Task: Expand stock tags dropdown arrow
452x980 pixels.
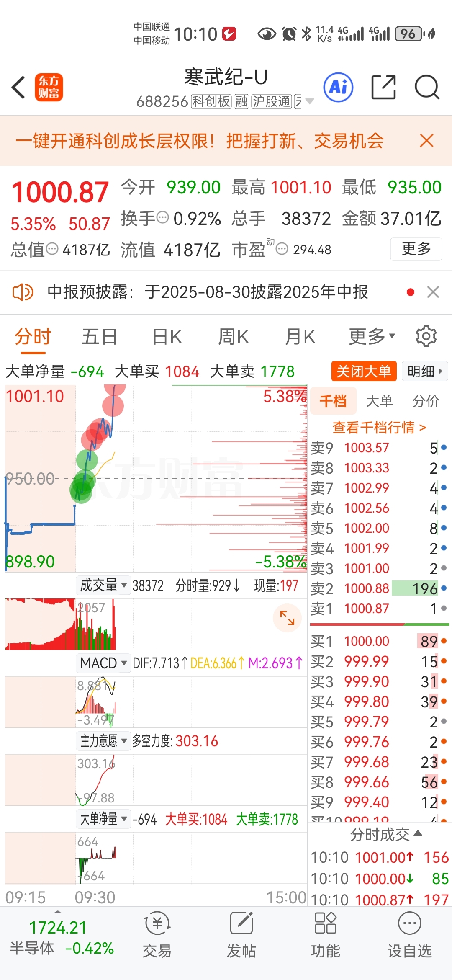Action: click(310, 101)
